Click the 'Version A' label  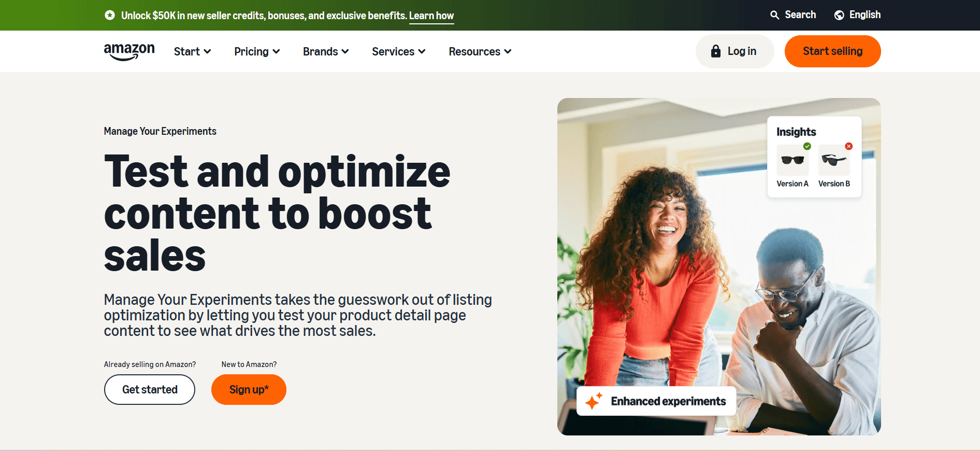click(x=792, y=184)
